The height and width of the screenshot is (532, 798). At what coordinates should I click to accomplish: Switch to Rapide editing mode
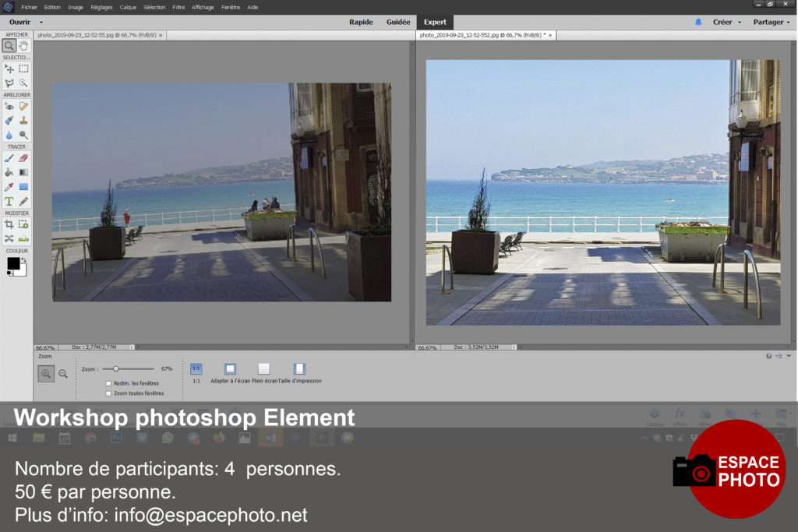tap(361, 23)
